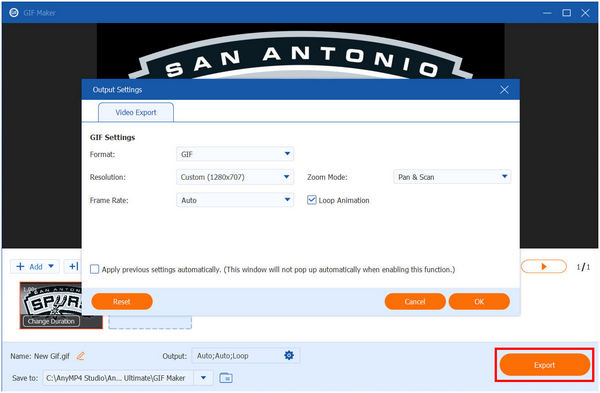The width and height of the screenshot is (600, 393).
Task: Uncheck the Loop Animation checkbox
Action: (311, 200)
